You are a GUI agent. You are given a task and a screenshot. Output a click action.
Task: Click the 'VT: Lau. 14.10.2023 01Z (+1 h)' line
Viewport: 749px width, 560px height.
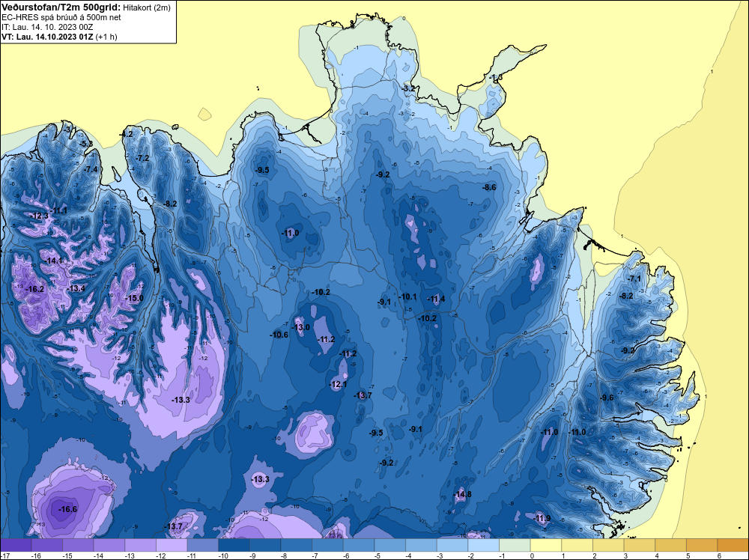(59, 37)
